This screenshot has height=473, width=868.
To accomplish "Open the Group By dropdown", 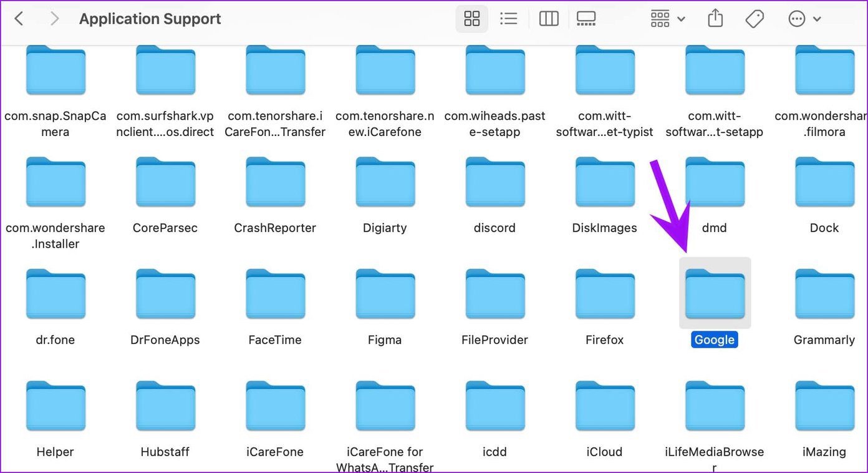I will (x=667, y=19).
